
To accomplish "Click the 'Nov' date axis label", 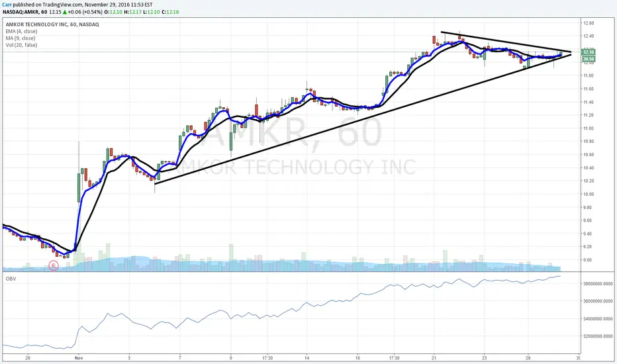I will pyautogui.click(x=79, y=358).
